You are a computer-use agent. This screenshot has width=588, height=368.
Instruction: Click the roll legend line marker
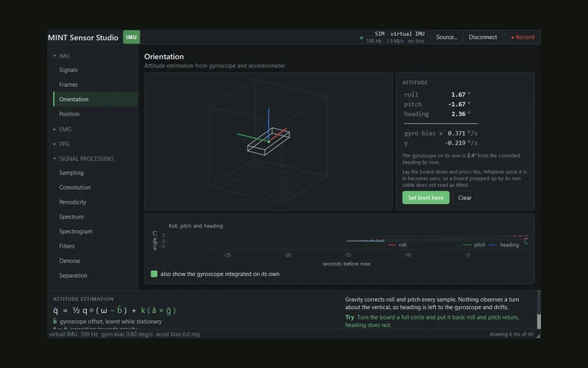[x=392, y=245]
